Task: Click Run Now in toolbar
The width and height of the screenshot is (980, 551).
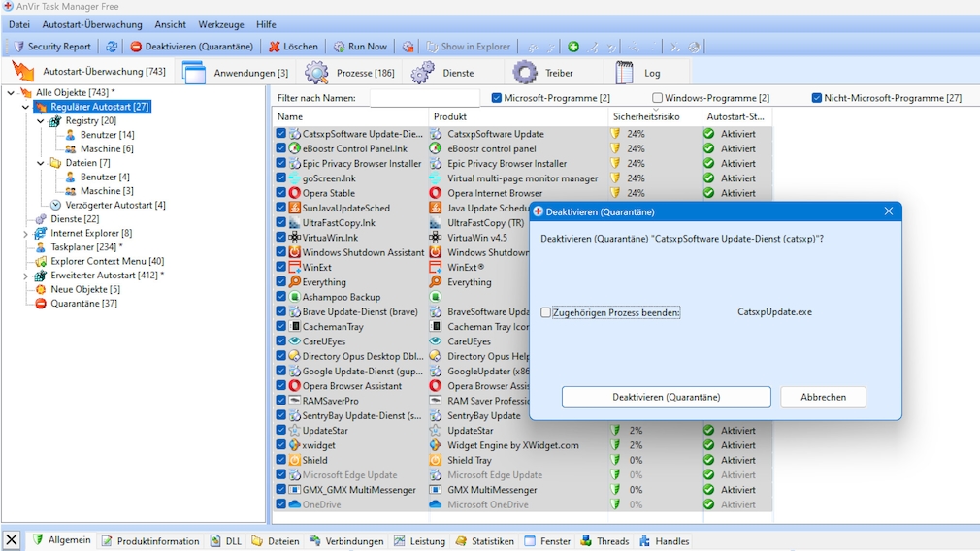Action: click(361, 47)
